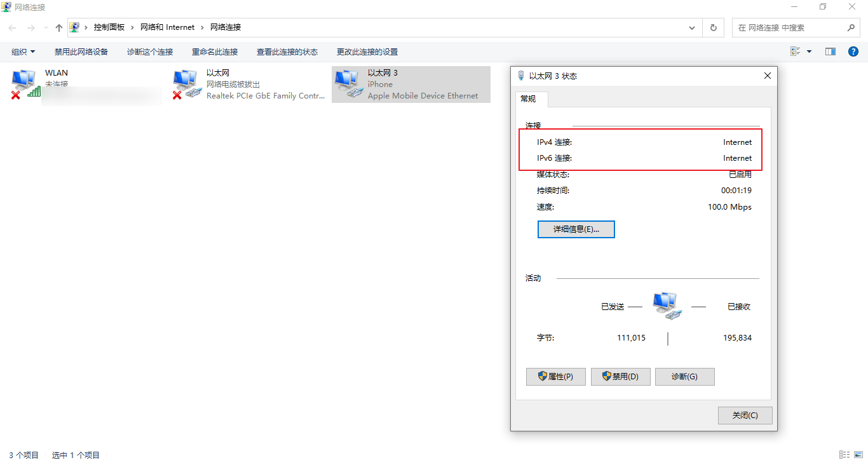Select the 以太网 3 iPhone adapter
The width and height of the screenshot is (868, 460).
(410, 84)
